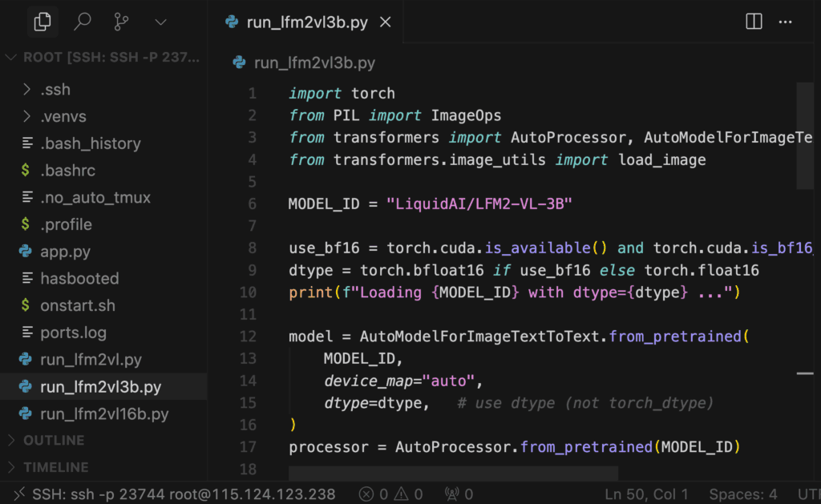Open the editor More Actions ellipsis

tap(789, 22)
